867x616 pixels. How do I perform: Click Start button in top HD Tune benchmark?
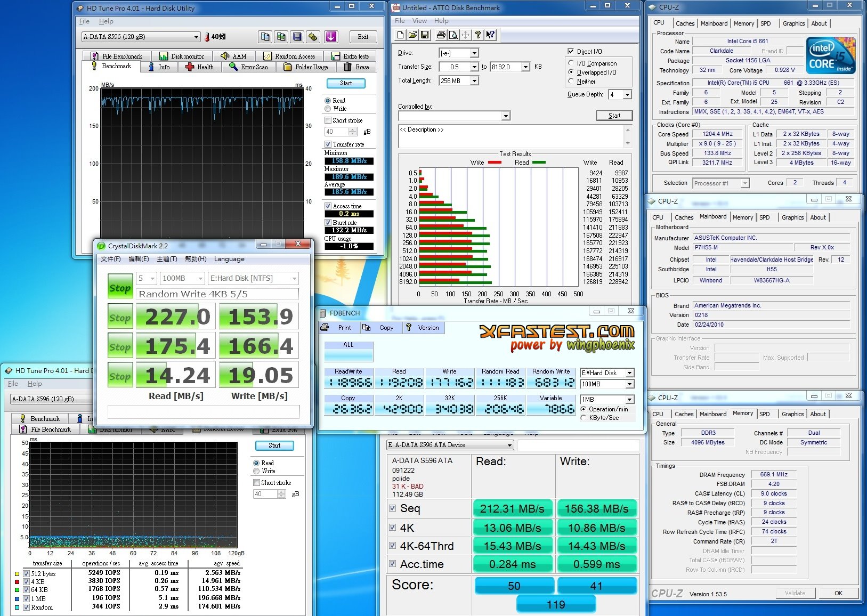[x=346, y=83]
